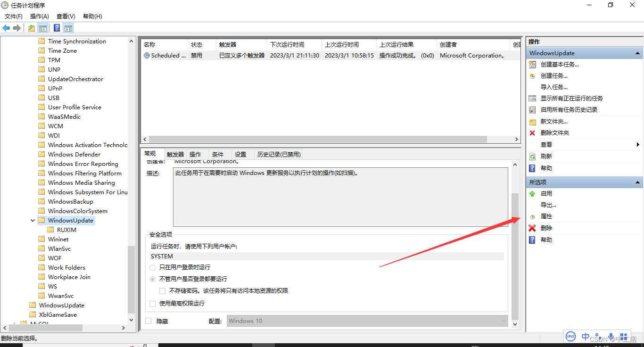This screenshot has height=347, width=644.
Task: Toggle the action pane toolbar icon
Action: (x=68, y=28)
